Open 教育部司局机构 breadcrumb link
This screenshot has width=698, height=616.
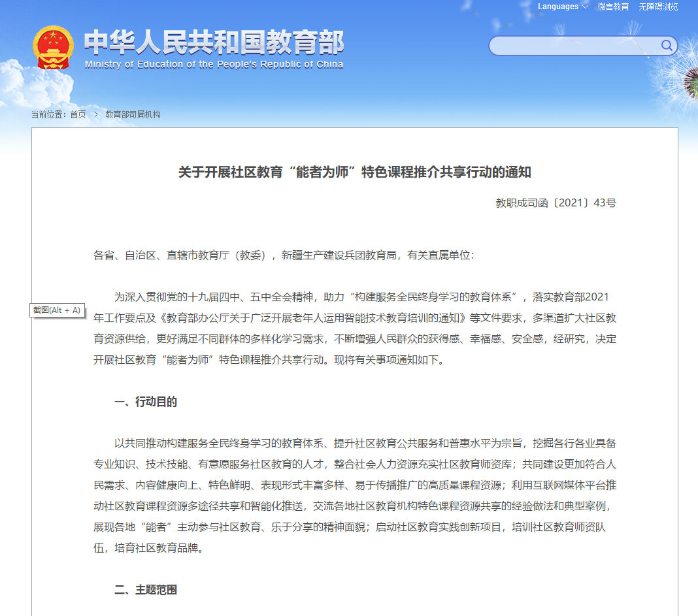pos(133,114)
